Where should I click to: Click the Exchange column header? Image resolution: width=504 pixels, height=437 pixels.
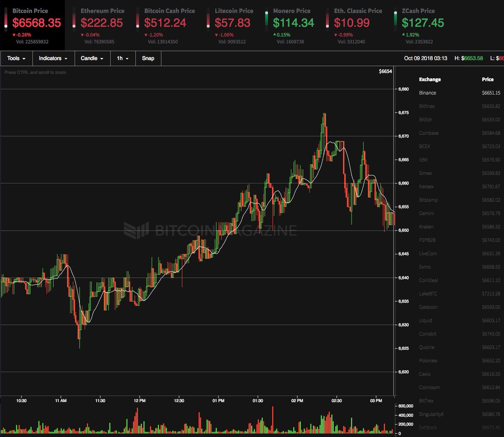(x=430, y=79)
